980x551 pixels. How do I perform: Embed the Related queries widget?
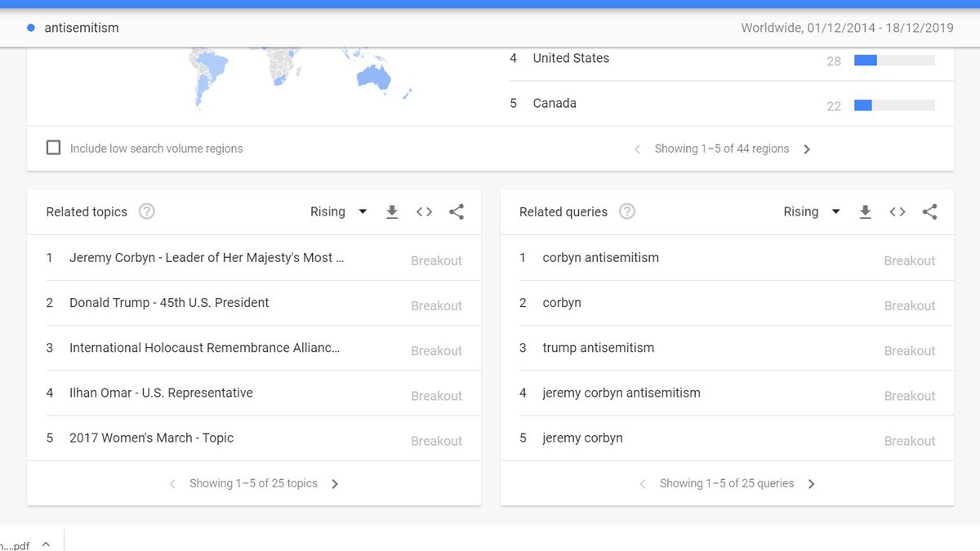(x=898, y=212)
